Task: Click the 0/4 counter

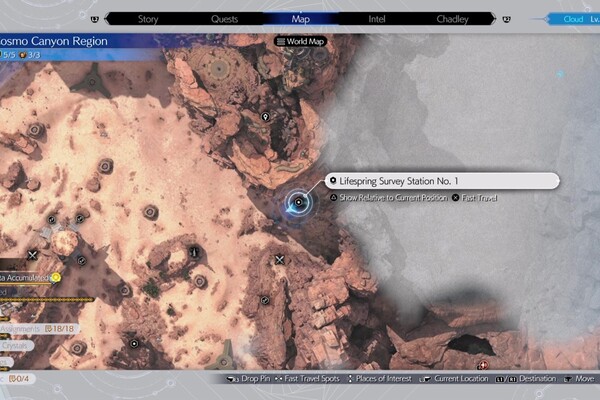Action: (x=19, y=379)
